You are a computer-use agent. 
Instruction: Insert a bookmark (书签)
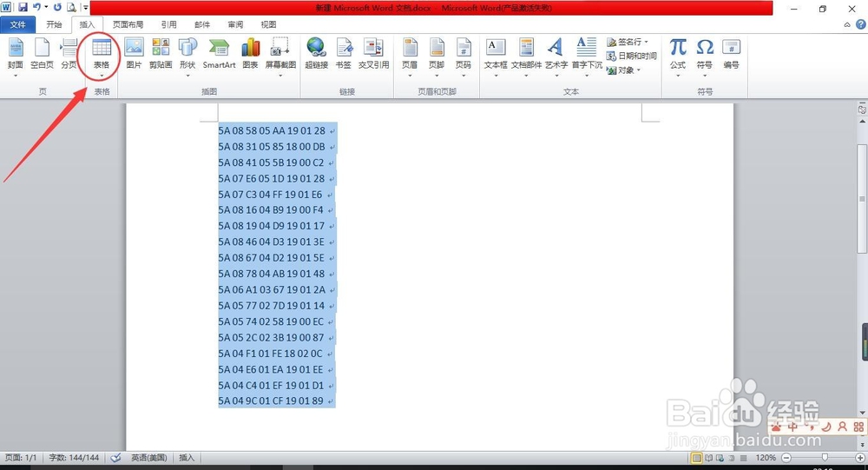(344, 54)
